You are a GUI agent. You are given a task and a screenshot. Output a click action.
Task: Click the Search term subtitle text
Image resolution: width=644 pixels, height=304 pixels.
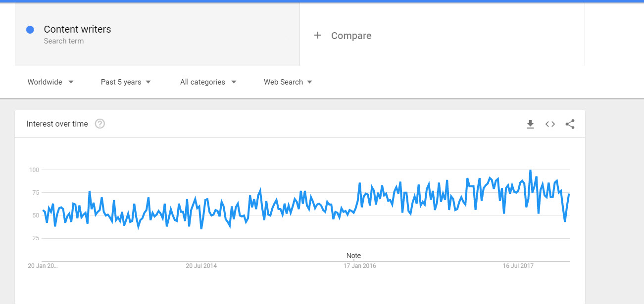64,41
